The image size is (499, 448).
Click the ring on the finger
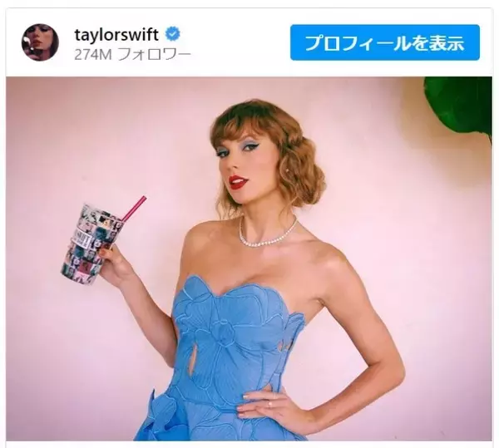point(269,404)
